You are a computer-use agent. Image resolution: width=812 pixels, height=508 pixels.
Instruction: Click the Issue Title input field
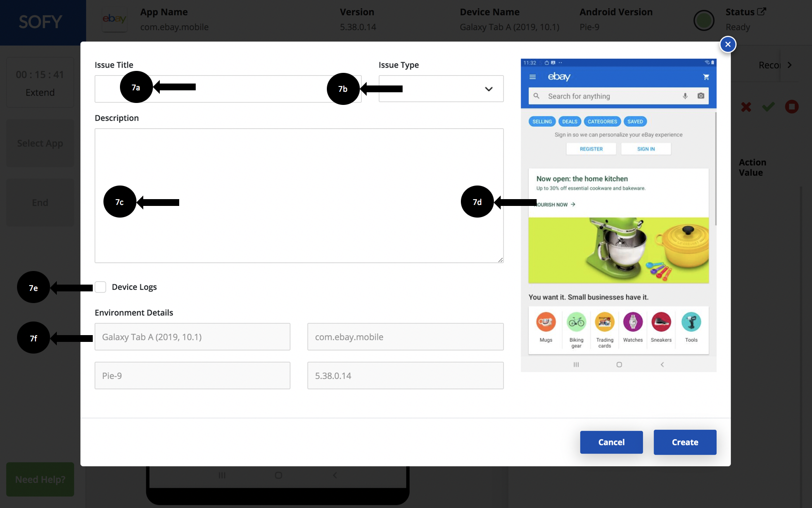pyautogui.click(x=228, y=89)
